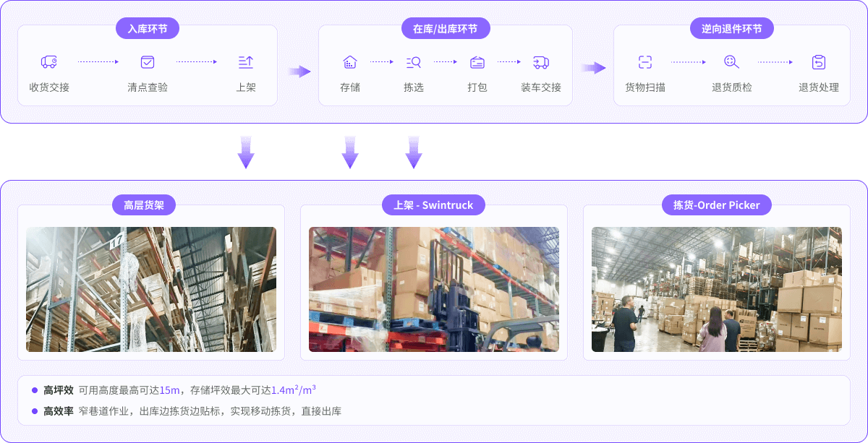Viewport: 868px width, 443px height.
Task: Click the 收货交接 truck icon
Action: [49, 62]
